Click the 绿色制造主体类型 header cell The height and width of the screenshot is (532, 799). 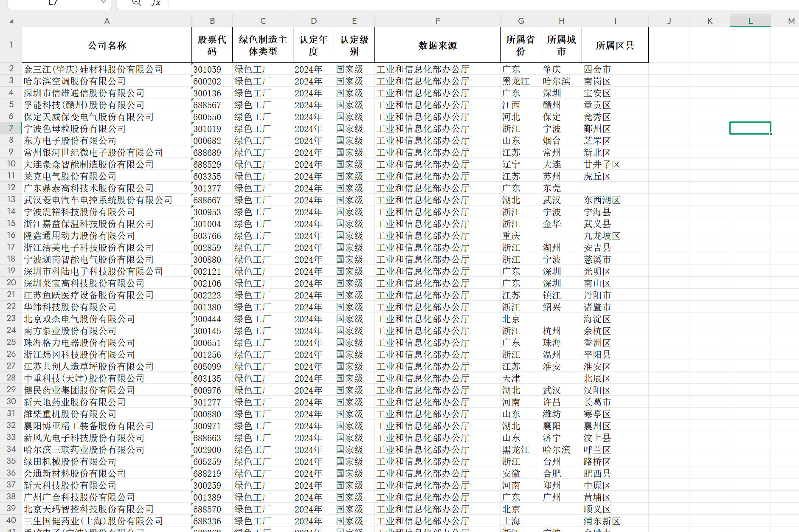(263, 45)
